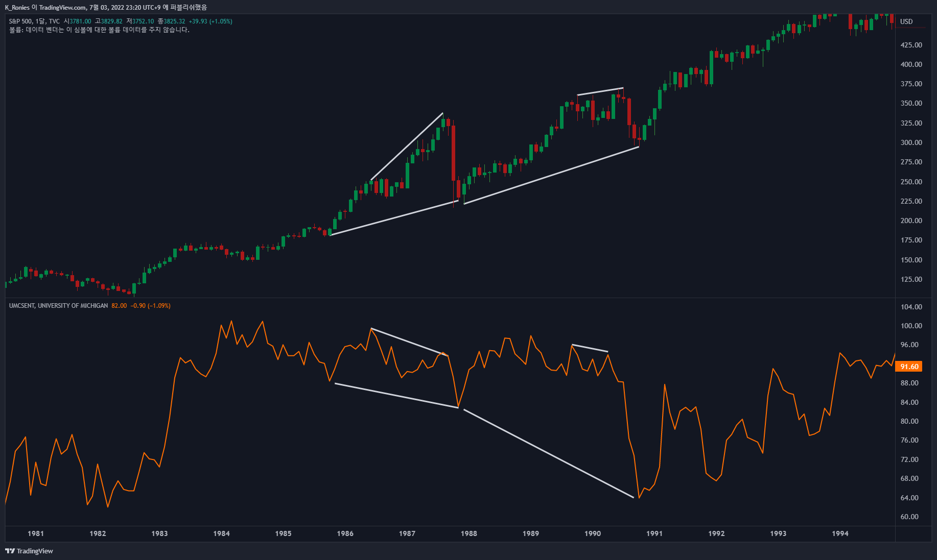Click the −0.90 (−1.09%) UMCSENT change value
937x560 pixels.
point(151,306)
